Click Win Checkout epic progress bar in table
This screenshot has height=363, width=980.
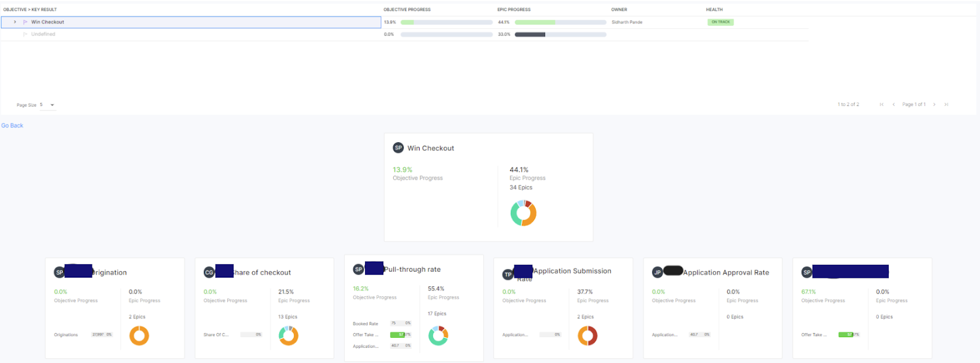click(x=560, y=22)
